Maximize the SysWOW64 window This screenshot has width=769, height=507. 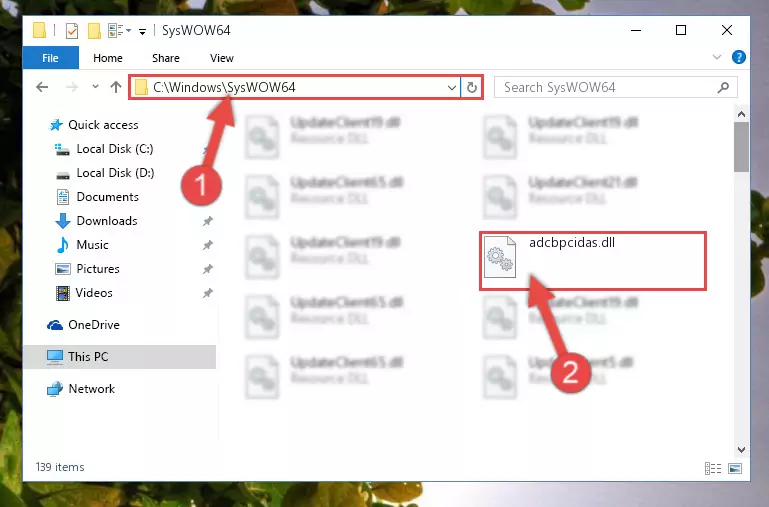coord(681,30)
